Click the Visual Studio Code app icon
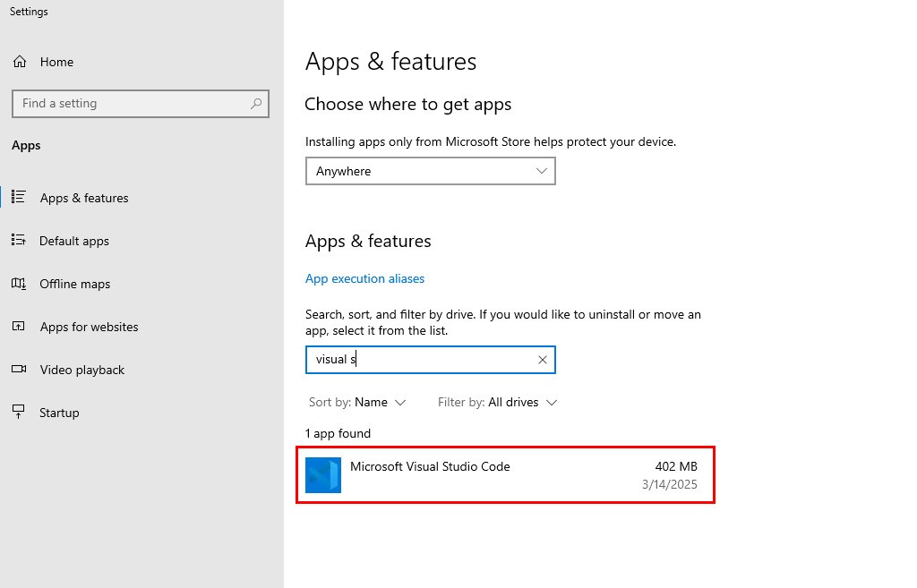 [322, 474]
